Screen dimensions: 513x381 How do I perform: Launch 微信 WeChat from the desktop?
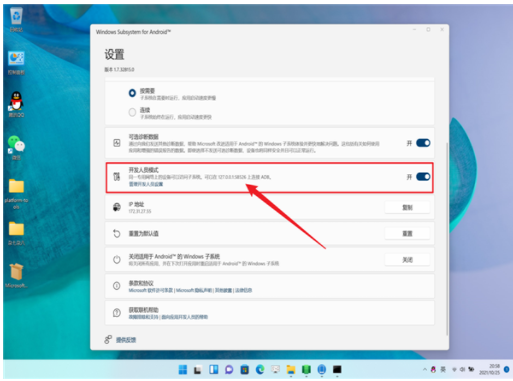click(16, 148)
